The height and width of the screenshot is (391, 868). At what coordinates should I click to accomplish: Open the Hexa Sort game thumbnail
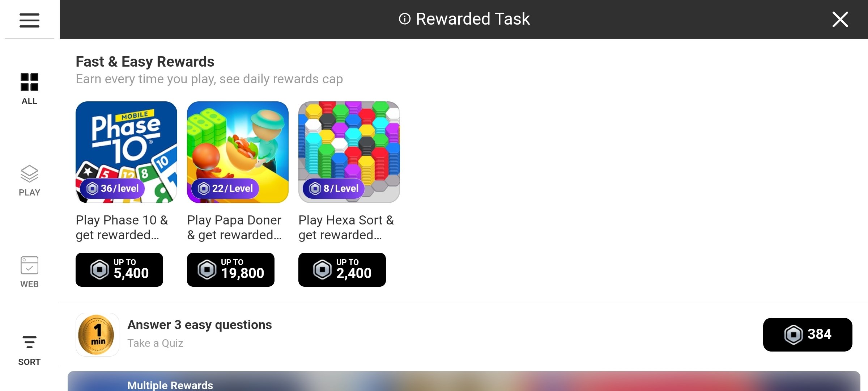pos(349,152)
